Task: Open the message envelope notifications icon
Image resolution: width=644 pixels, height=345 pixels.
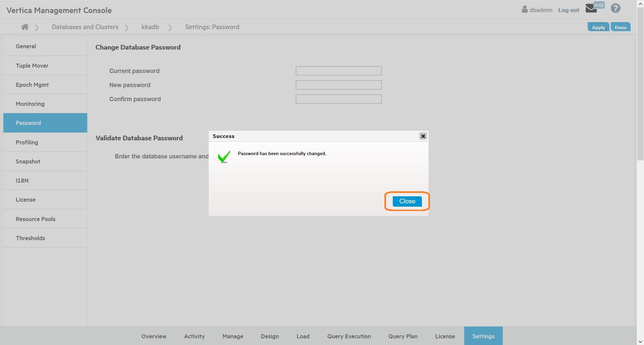Action: tap(591, 9)
